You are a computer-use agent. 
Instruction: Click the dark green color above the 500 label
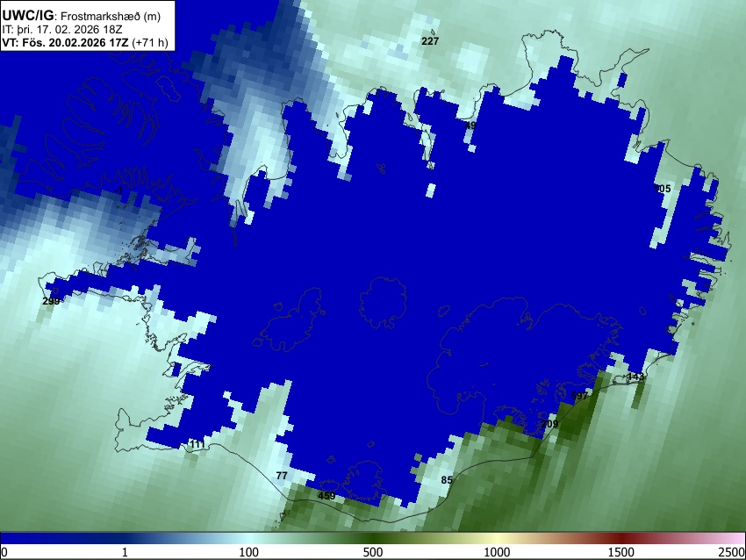pyautogui.click(x=373, y=539)
